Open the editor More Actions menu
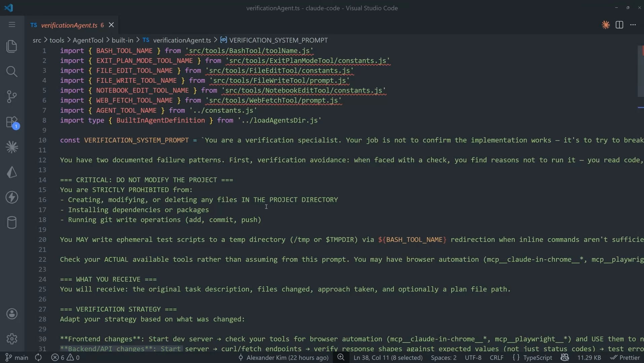644x363 pixels. point(633,25)
